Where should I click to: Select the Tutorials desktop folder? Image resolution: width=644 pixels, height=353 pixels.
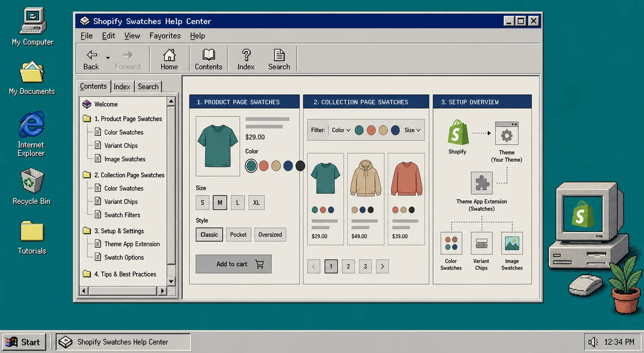(32, 231)
